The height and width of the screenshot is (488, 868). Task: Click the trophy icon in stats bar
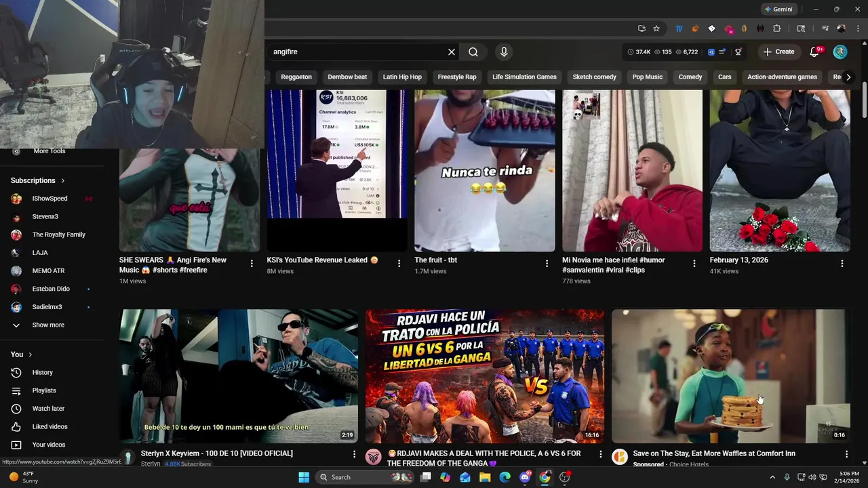pos(738,52)
